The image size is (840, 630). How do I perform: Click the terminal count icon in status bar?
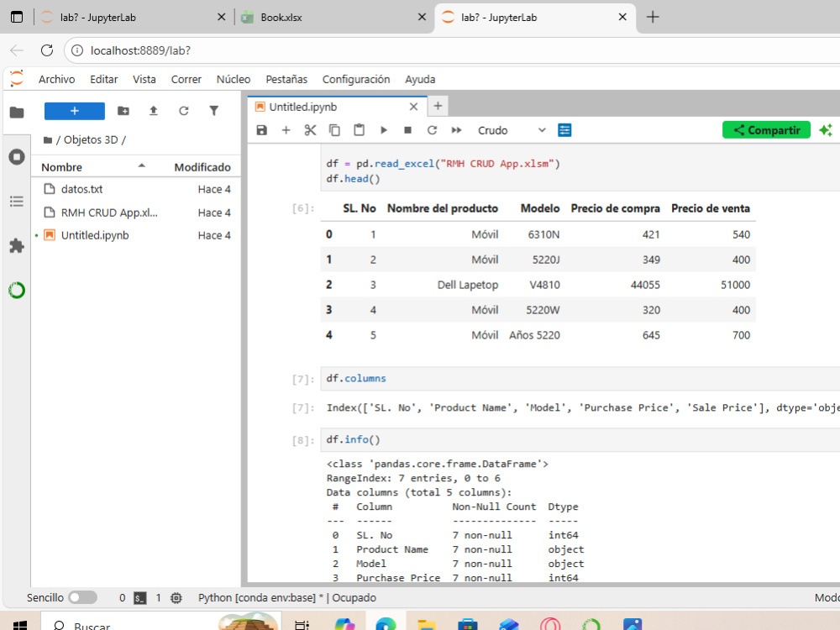(139, 598)
